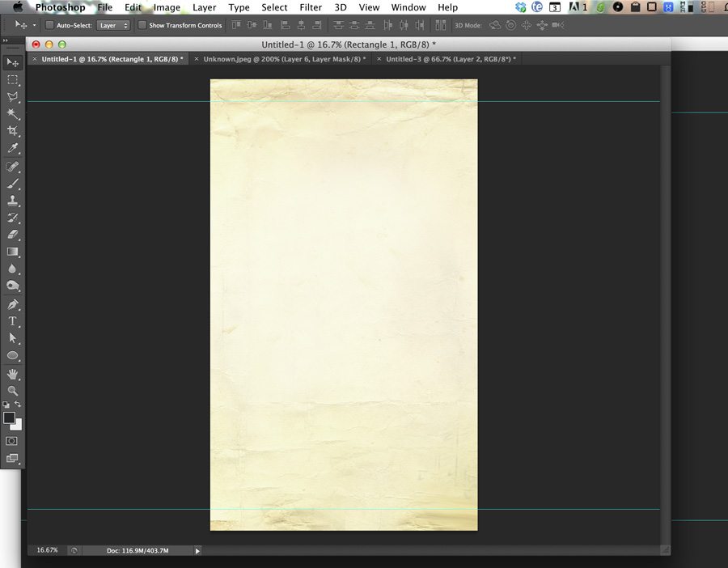Open the 3D menu
Image resolution: width=728 pixels, height=568 pixels.
pos(341,7)
